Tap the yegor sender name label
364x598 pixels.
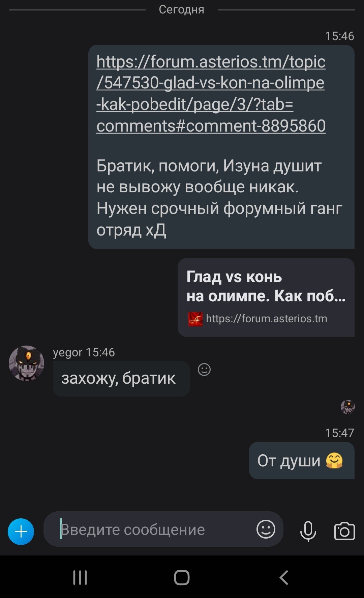tap(67, 352)
